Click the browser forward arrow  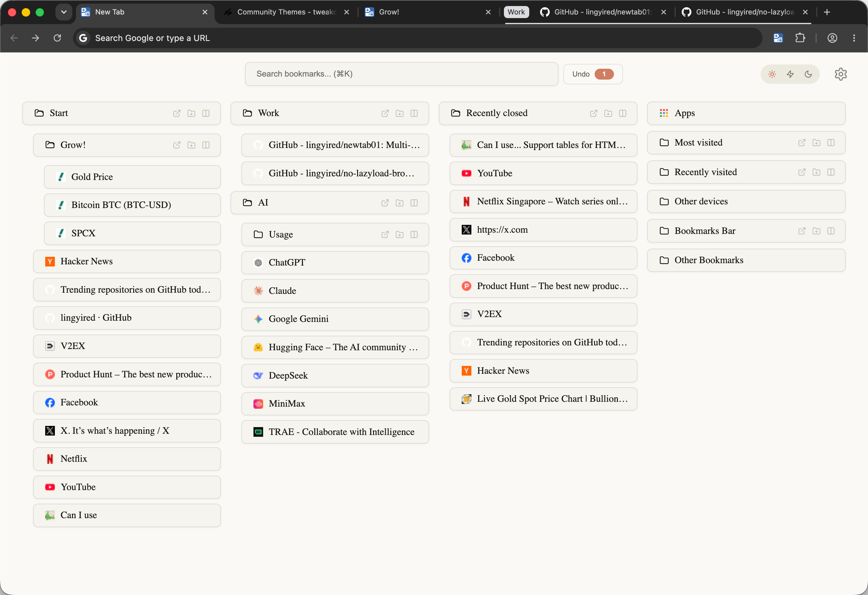(36, 38)
